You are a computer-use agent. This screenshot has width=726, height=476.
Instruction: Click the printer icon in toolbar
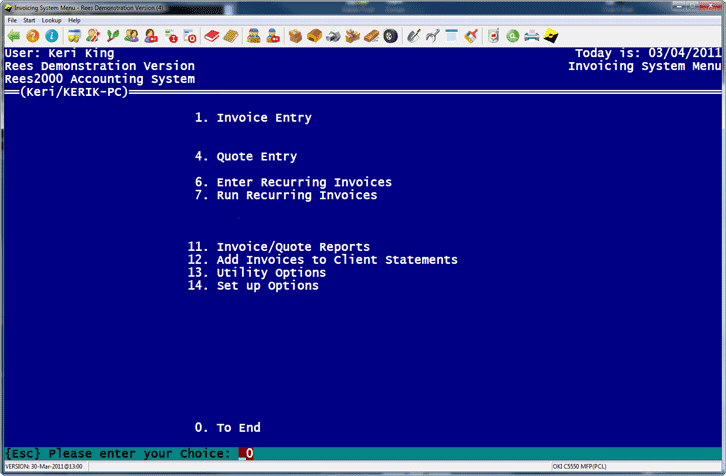click(531, 36)
